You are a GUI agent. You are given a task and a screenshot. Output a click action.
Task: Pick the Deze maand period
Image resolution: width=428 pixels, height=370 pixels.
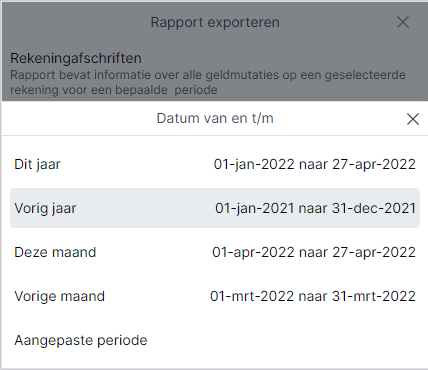(215, 252)
